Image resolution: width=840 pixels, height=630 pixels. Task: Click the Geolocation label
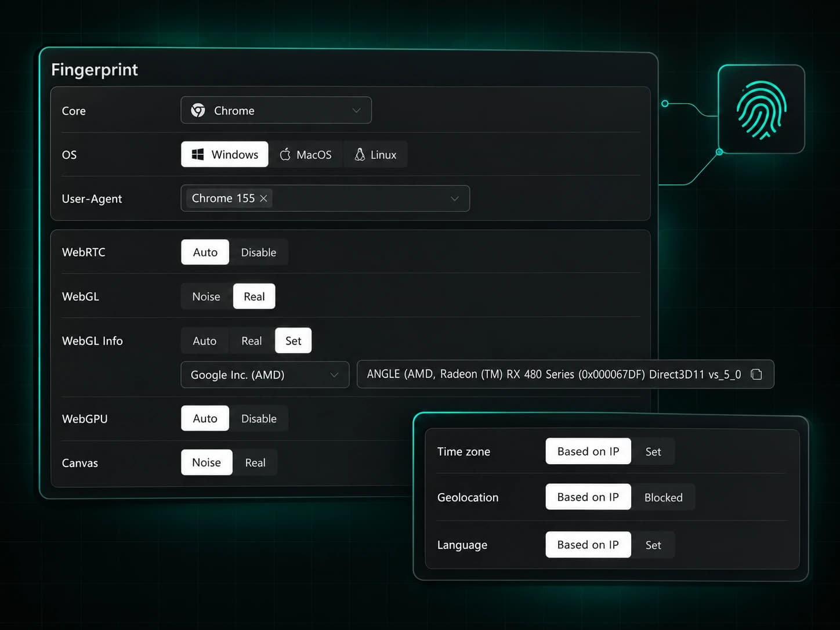pyautogui.click(x=468, y=497)
